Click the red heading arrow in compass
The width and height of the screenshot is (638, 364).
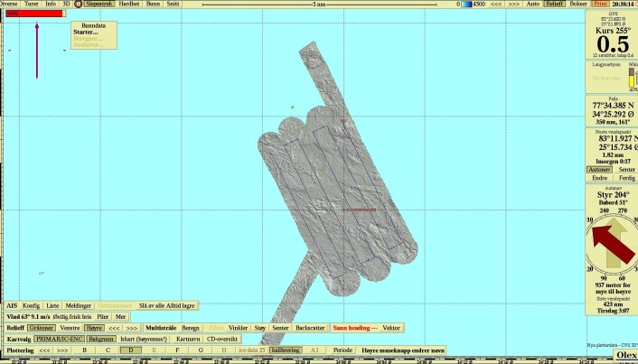(x=614, y=245)
